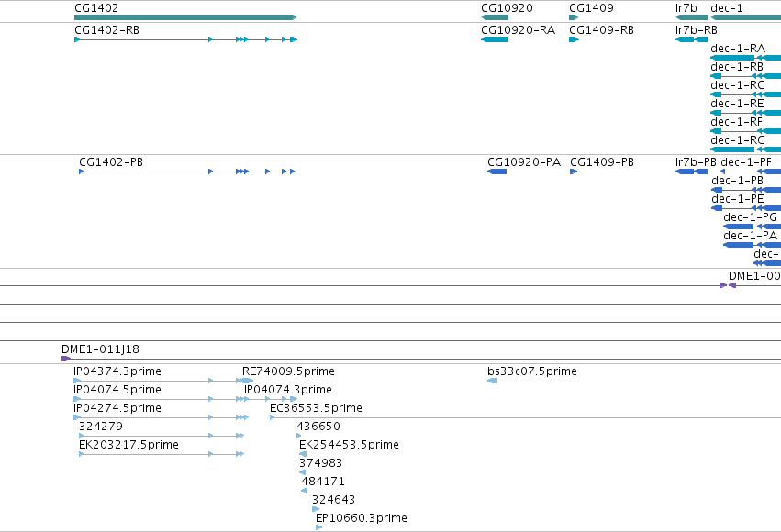Select the CG1402 gene bar
This screenshot has height=532, width=781.
[x=185, y=17]
